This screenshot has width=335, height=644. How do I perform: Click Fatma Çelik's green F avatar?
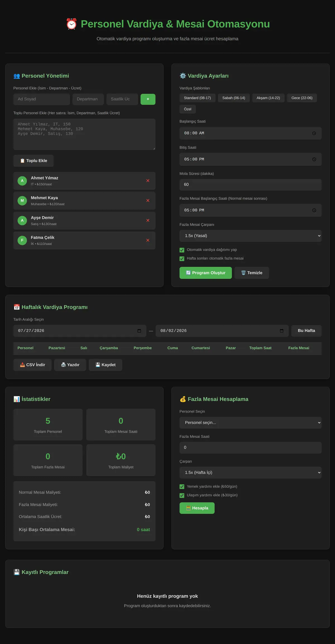point(22,240)
